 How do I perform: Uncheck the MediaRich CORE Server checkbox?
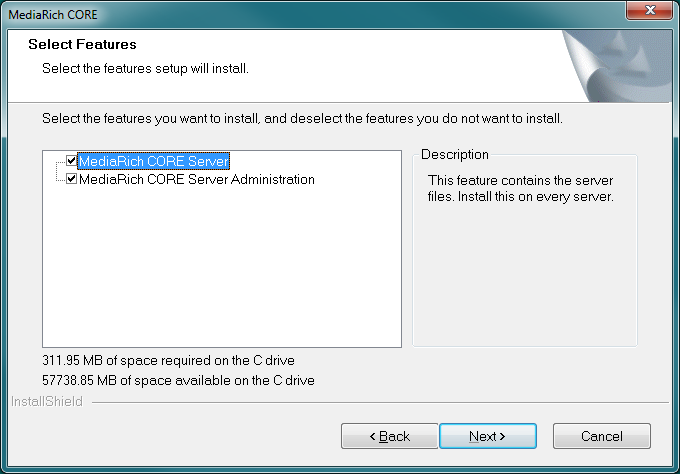(x=72, y=161)
